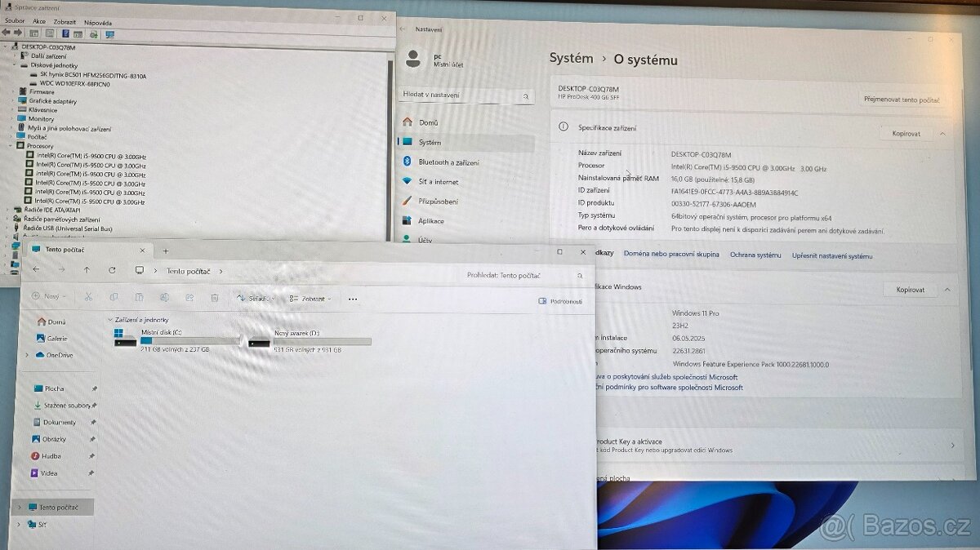Click the Forward arrow in Device Manager toolbar
This screenshot has height=550, width=980.
[x=17, y=33]
